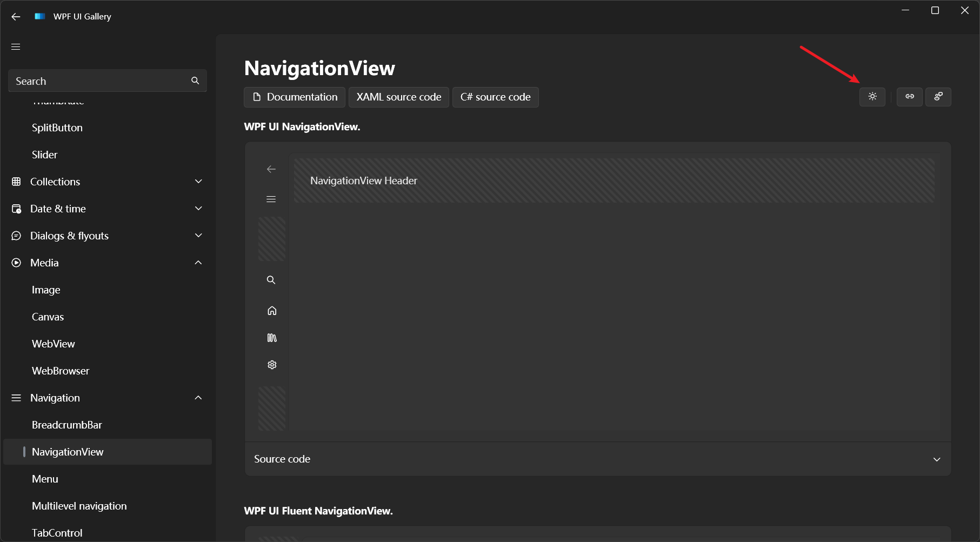Toggle the demo pane's hamburger button
980x542 pixels.
(x=271, y=199)
